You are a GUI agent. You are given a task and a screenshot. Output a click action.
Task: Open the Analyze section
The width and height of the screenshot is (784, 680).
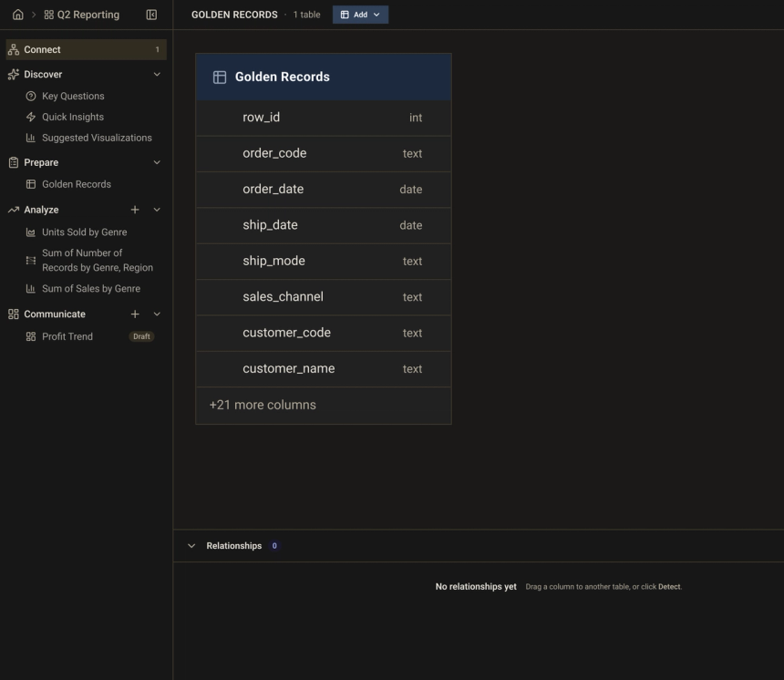41,210
